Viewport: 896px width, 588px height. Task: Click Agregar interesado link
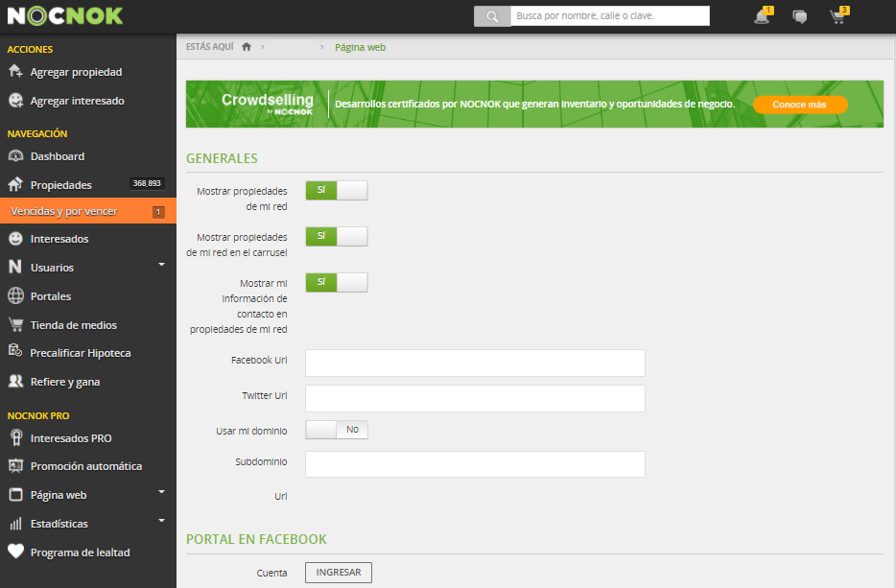click(x=77, y=101)
